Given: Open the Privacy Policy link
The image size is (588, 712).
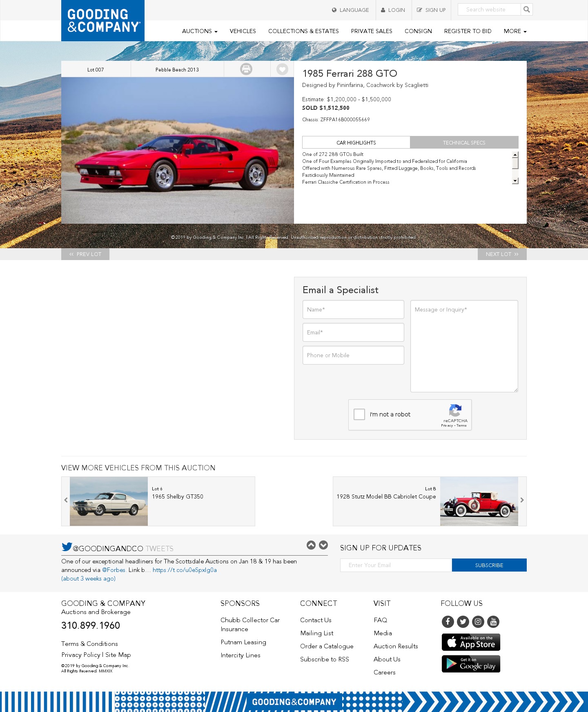Looking at the screenshot, I should click(x=81, y=654).
